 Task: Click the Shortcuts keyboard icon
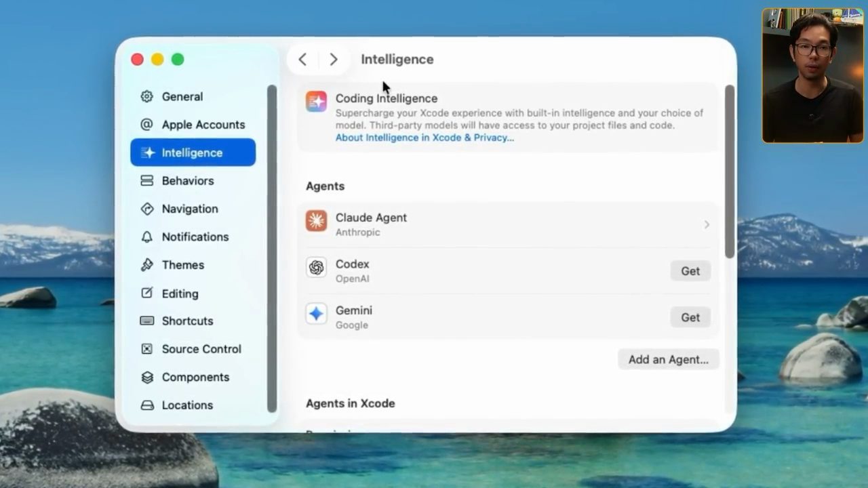146,321
